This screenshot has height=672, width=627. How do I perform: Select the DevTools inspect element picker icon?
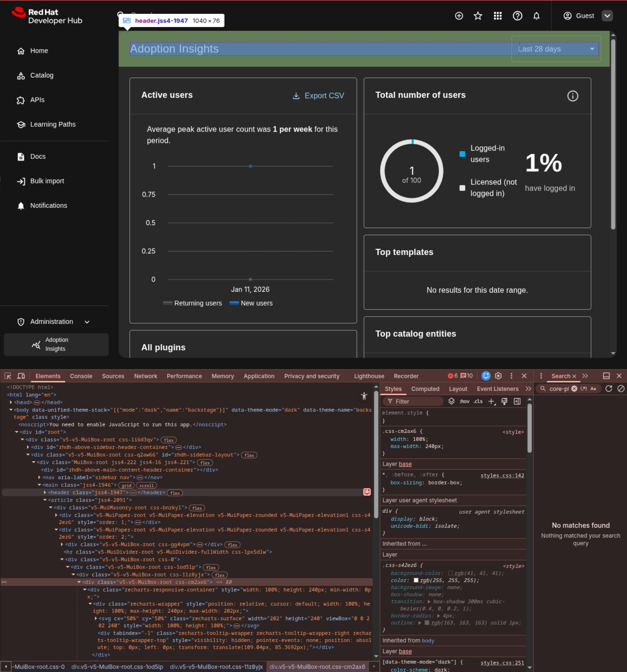pyautogui.click(x=8, y=376)
